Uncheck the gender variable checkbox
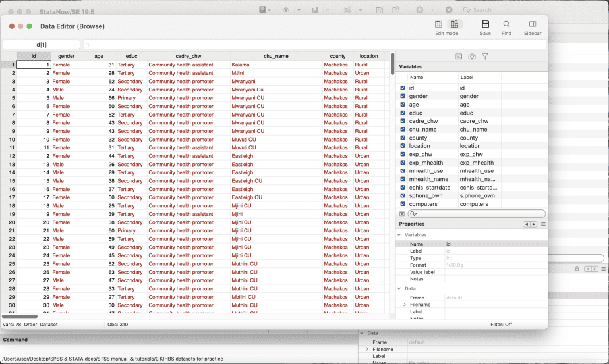 [402, 96]
